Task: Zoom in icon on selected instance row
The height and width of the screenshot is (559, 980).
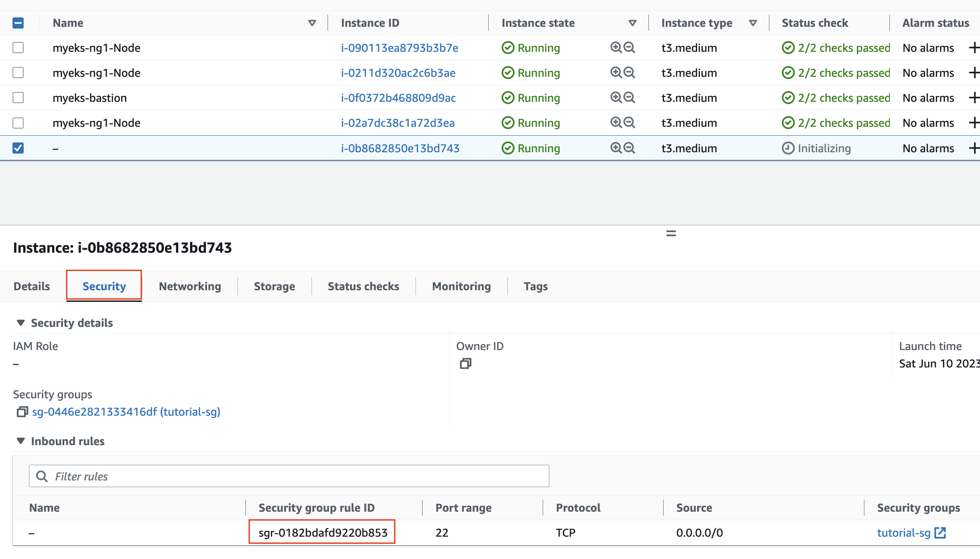Action: pos(616,148)
